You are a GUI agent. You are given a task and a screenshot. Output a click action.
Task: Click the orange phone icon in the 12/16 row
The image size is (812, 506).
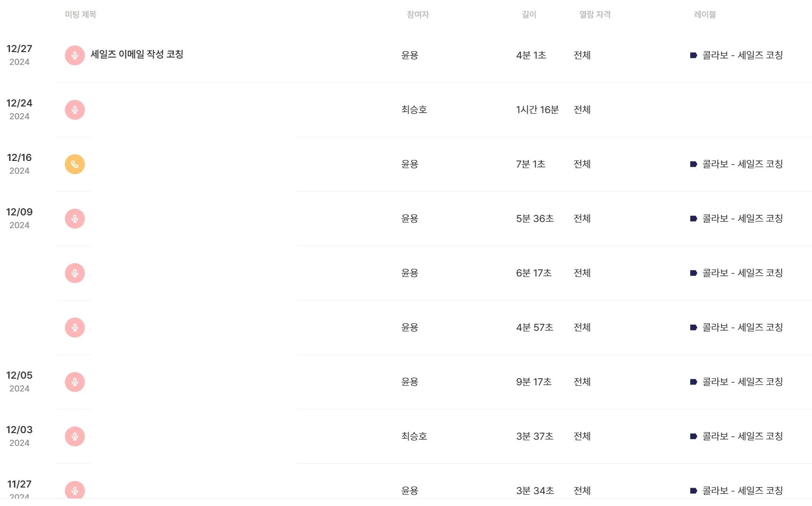75,164
